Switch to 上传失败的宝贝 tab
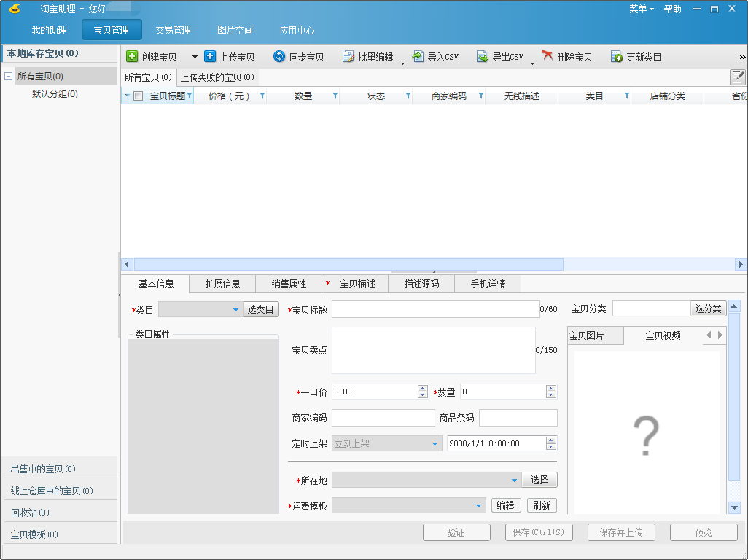 (x=217, y=77)
